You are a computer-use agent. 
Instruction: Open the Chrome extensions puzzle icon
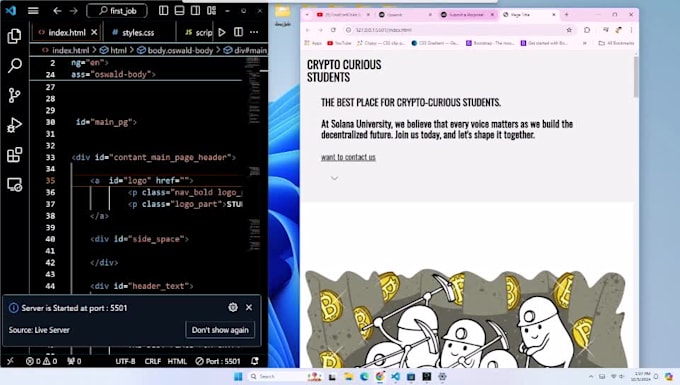tap(587, 30)
